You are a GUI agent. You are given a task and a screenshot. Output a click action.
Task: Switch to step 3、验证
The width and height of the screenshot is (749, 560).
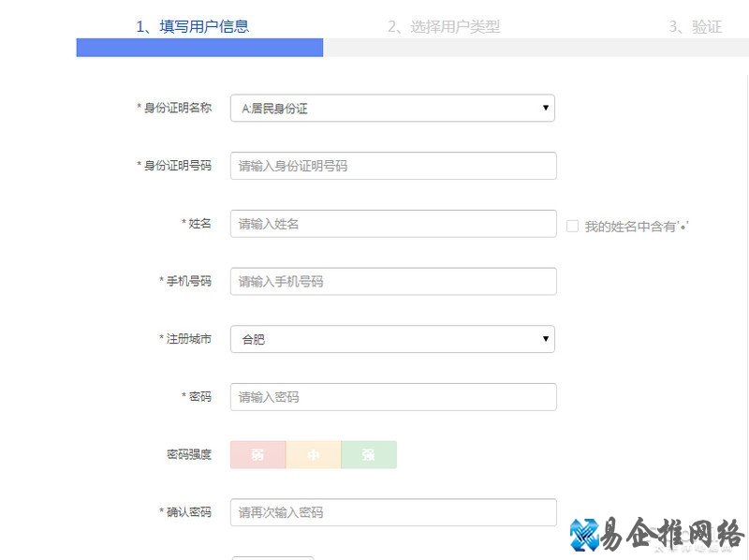[695, 26]
